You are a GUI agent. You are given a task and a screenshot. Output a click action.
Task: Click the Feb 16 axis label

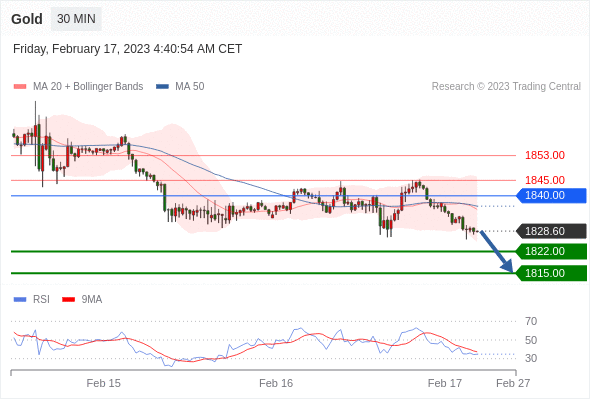(x=276, y=383)
